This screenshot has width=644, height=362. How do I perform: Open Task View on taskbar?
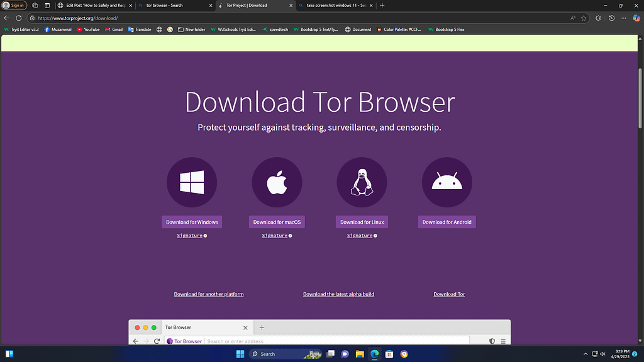[x=330, y=354]
